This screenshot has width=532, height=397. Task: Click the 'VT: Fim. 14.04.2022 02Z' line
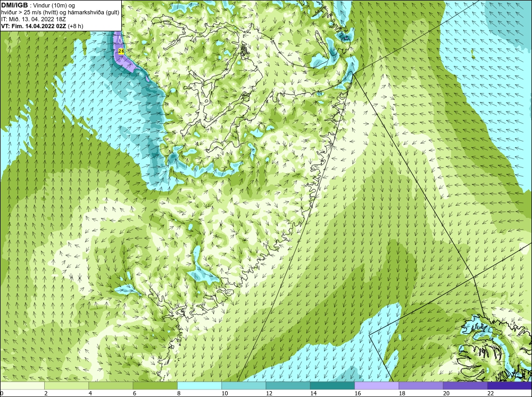(33, 26)
